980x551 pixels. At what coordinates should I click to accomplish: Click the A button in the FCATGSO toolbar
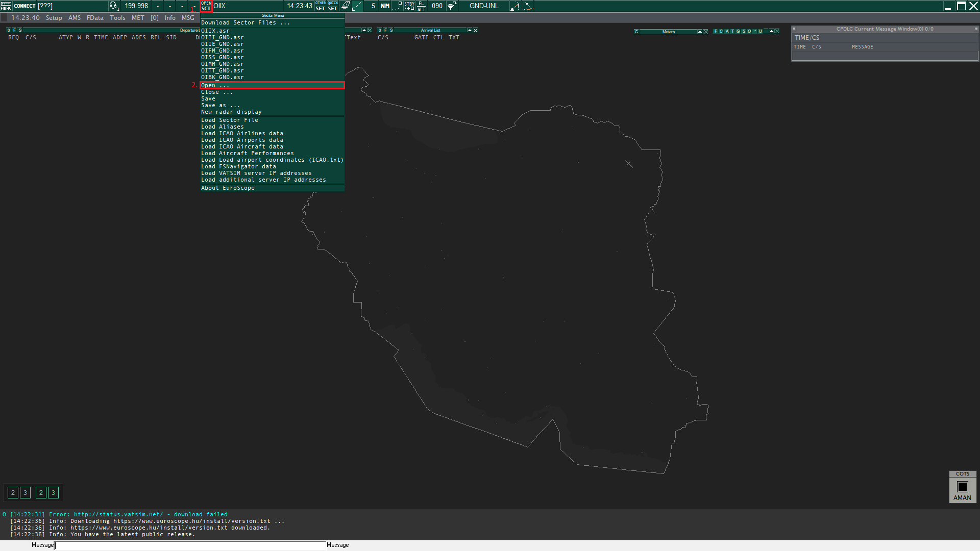(x=726, y=31)
